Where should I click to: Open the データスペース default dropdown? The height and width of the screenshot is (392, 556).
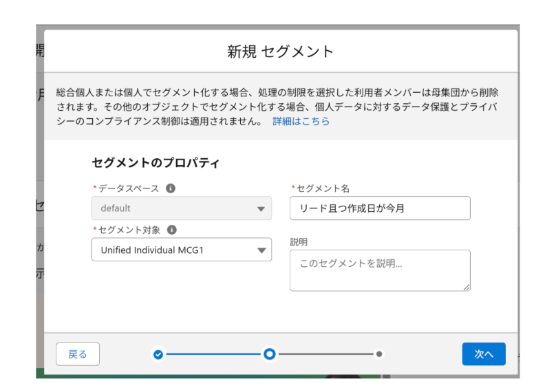pos(182,208)
